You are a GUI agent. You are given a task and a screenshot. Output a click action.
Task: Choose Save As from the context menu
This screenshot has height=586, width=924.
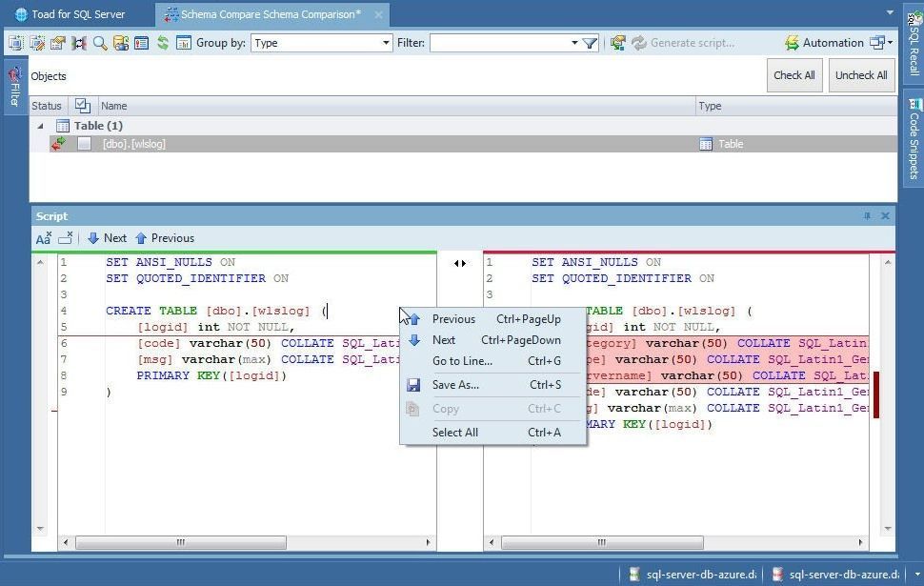click(x=492, y=385)
